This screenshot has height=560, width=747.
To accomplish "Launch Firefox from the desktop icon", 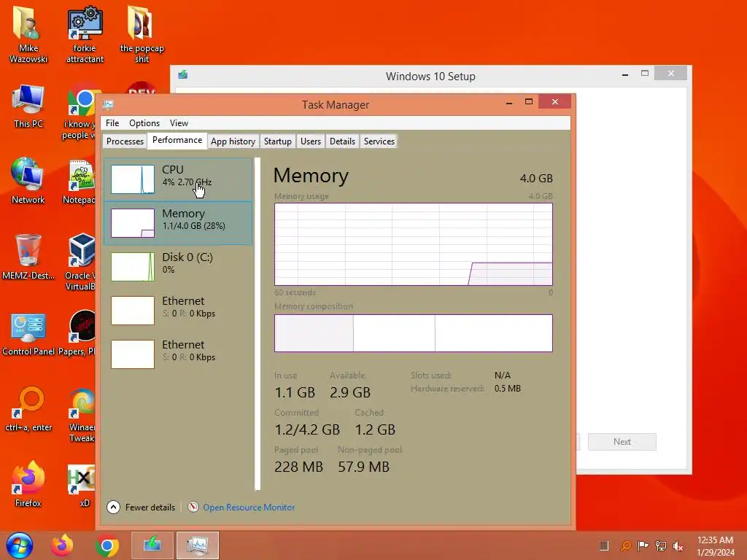I will 28,485.
